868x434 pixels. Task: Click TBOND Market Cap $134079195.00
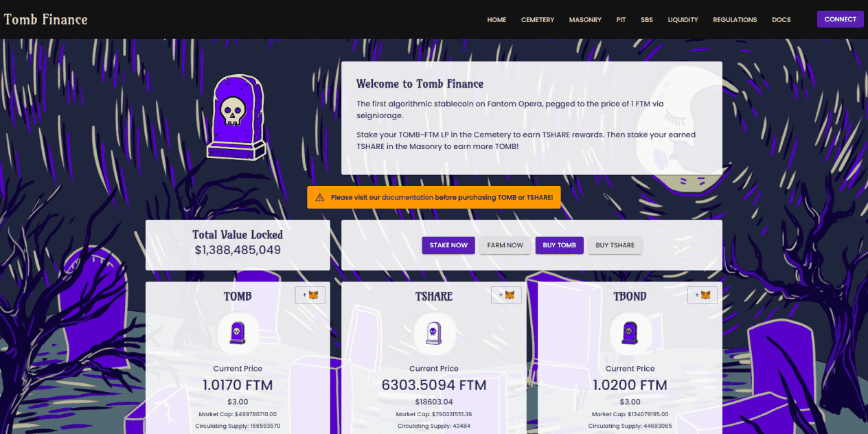[630, 414]
